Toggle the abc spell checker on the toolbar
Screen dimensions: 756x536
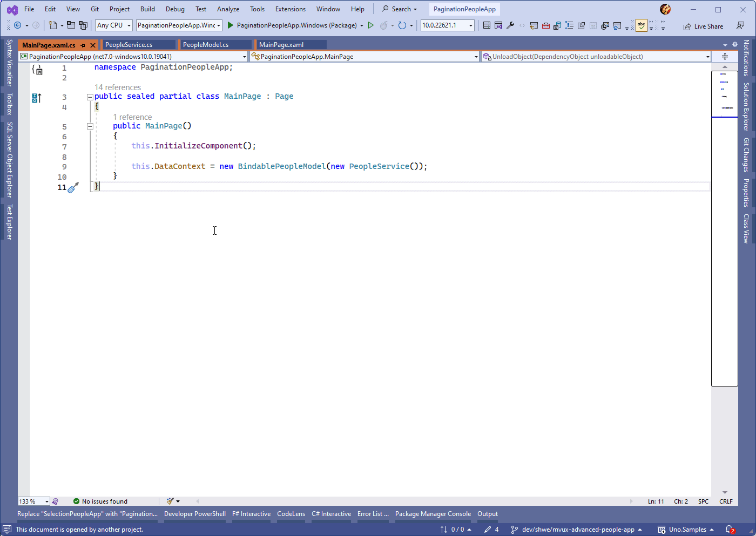click(x=641, y=25)
